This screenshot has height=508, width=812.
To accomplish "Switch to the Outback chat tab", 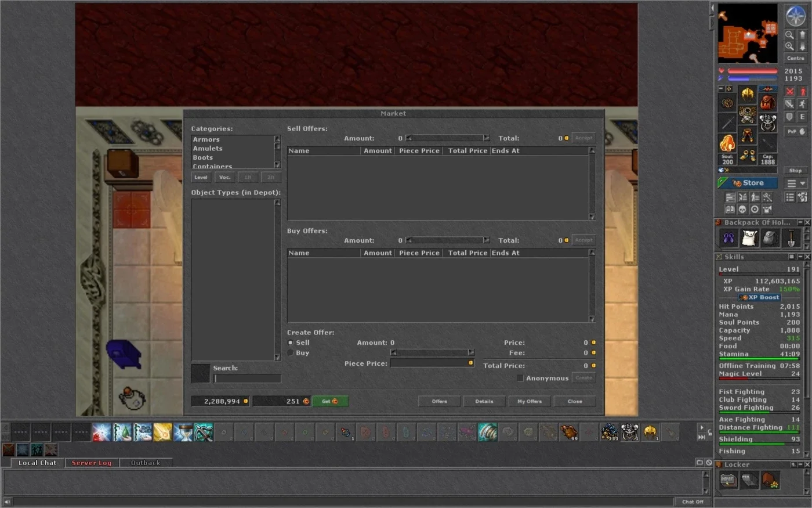I will pyautogui.click(x=145, y=463).
